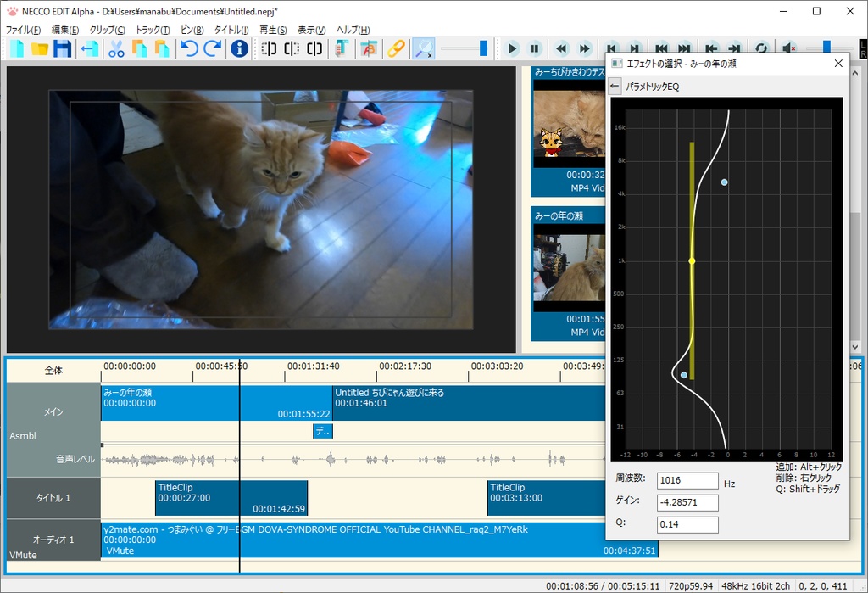This screenshot has height=593, width=868.
Task: Select the Untitled ちびにゃん遊びに来る clip
Action: coord(468,403)
